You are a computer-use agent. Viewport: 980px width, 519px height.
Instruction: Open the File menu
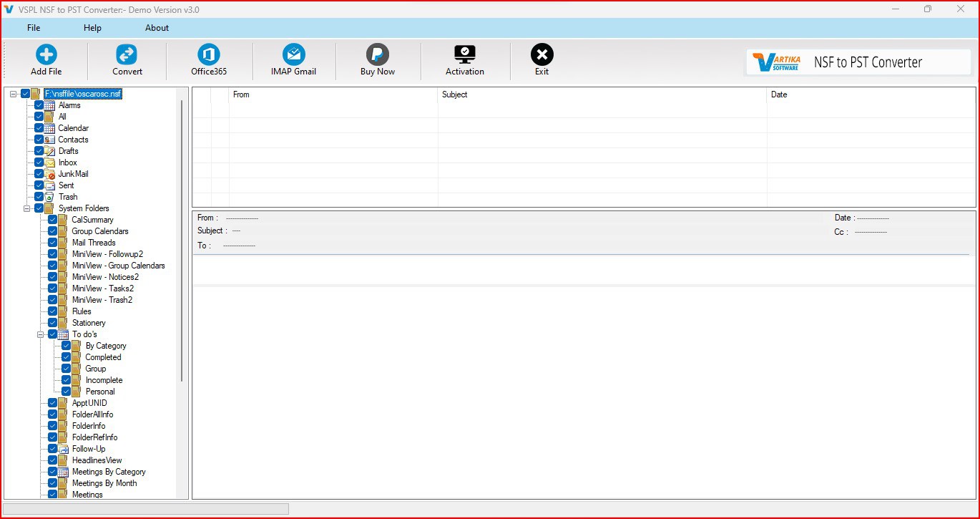tap(33, 28)
